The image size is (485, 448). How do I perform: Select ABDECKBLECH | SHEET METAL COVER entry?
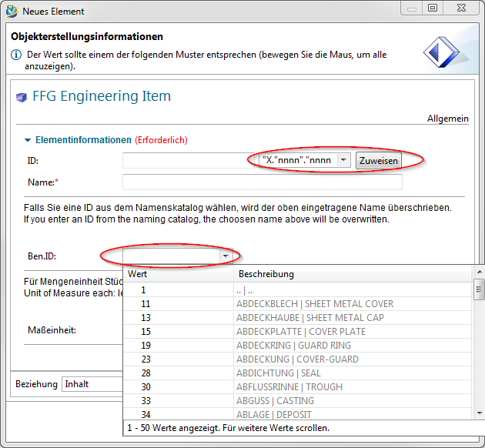tap(314, 304)
